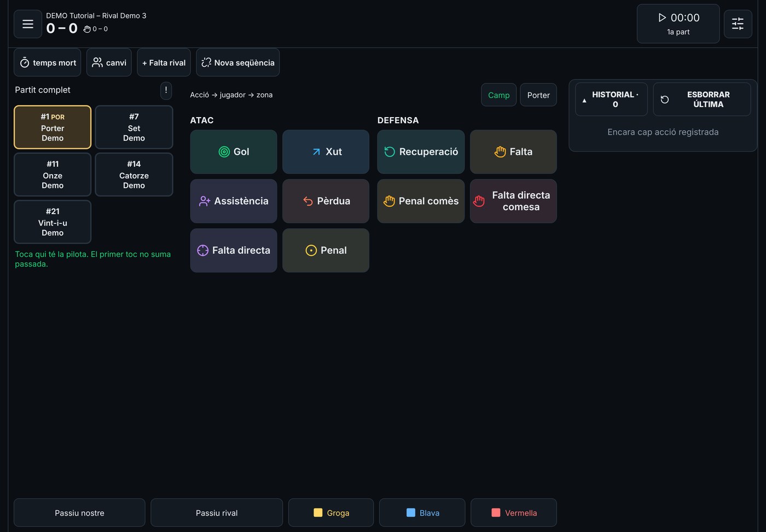Record a Penal in attack
This screenshot has width=766, height=532.
pos(326,250)
